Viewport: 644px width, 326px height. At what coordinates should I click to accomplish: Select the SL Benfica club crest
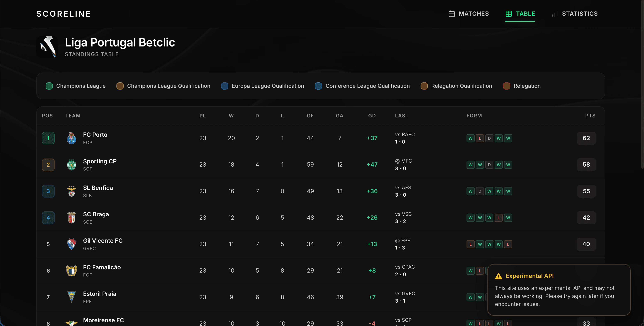[x=72, y=191]
